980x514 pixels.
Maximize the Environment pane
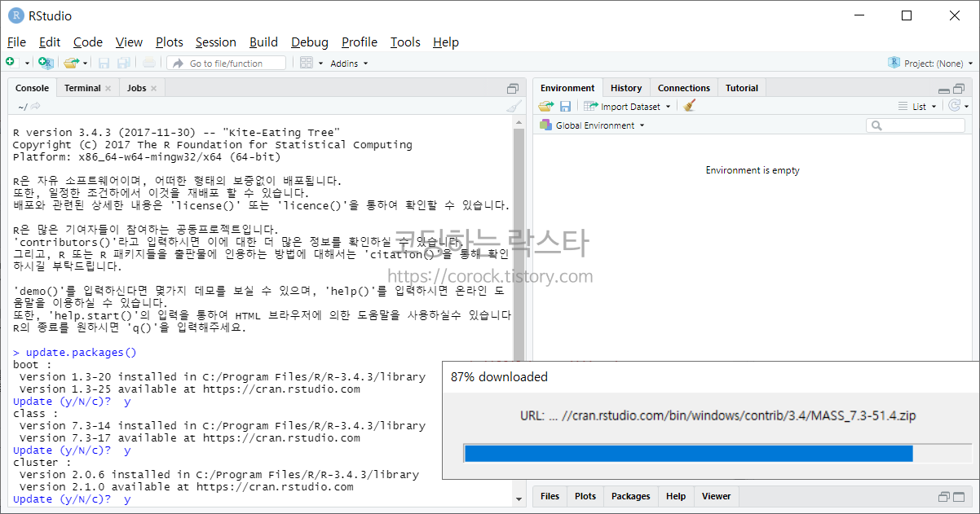[x=959, y=88]
